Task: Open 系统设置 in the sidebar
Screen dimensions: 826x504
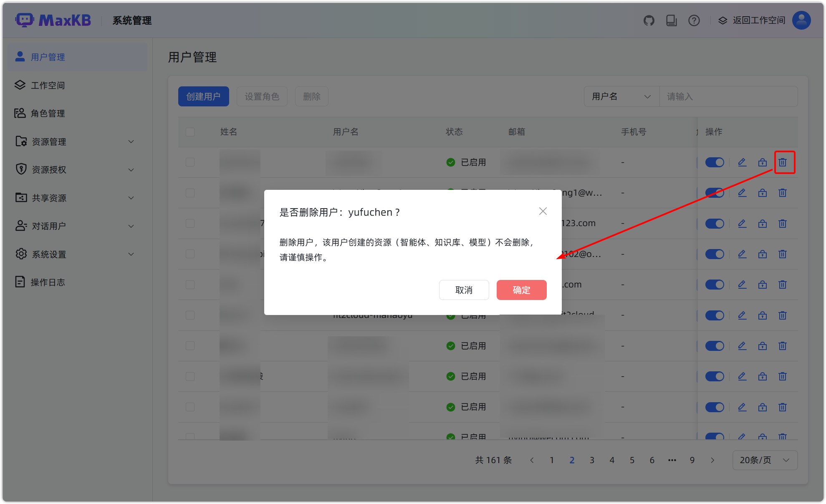Action: point(49,254)
